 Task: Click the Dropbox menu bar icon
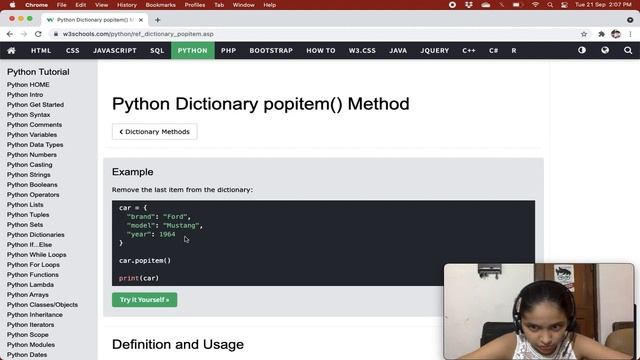tap(469, 5)
